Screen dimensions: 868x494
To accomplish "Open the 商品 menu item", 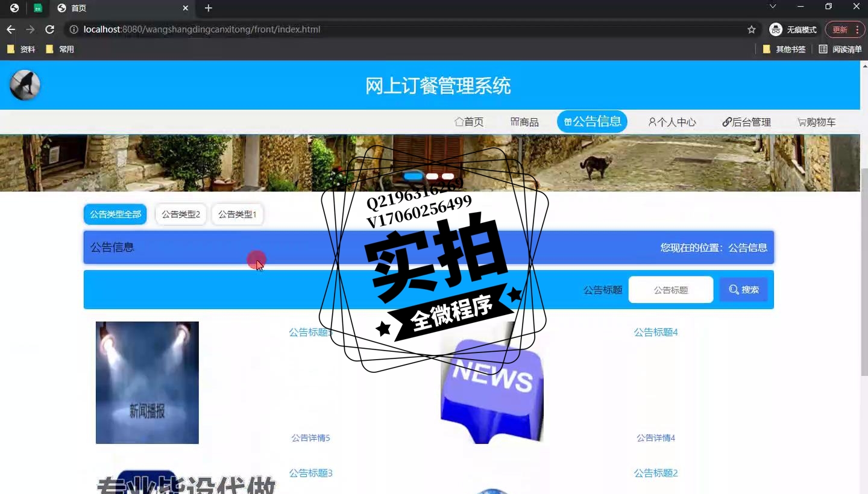I will [524, 122].
